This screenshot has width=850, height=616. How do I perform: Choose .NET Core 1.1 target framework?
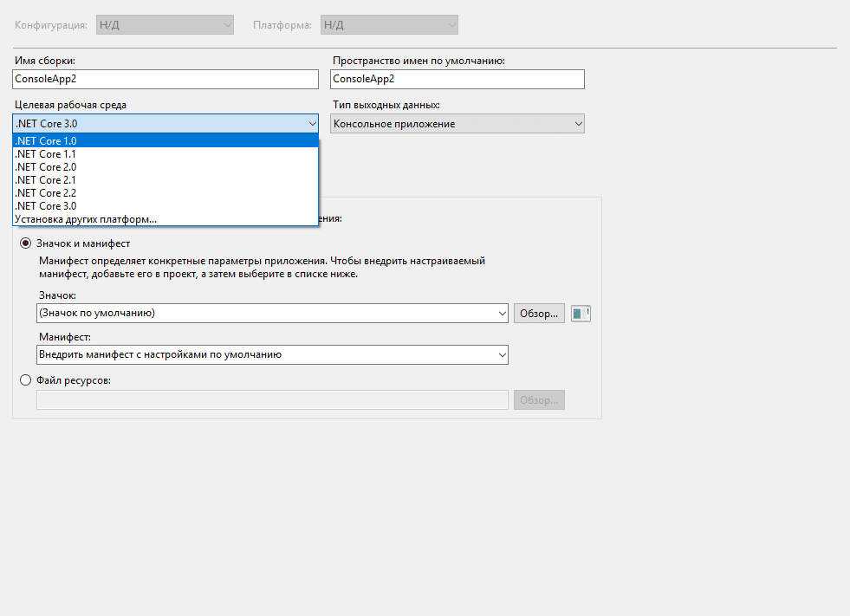coord(165,154)
